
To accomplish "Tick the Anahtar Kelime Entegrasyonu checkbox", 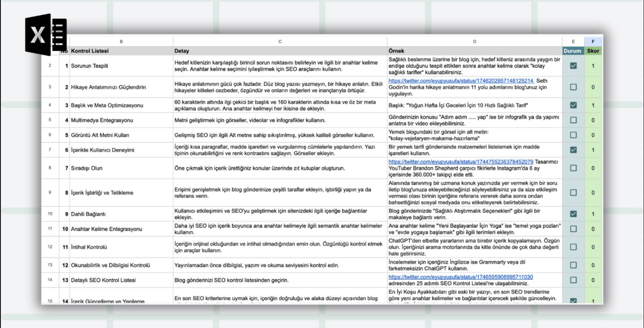I will 573,229.
